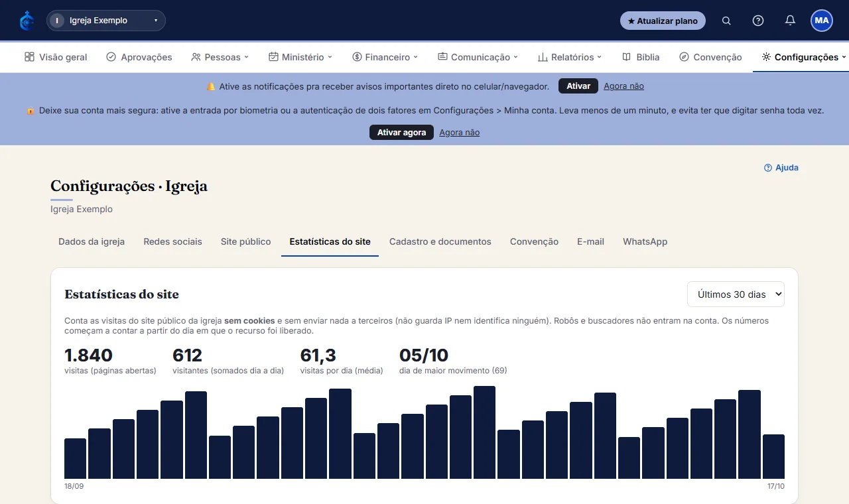Open the Igreja Exemplo church selector dropdown

[106, 21]
